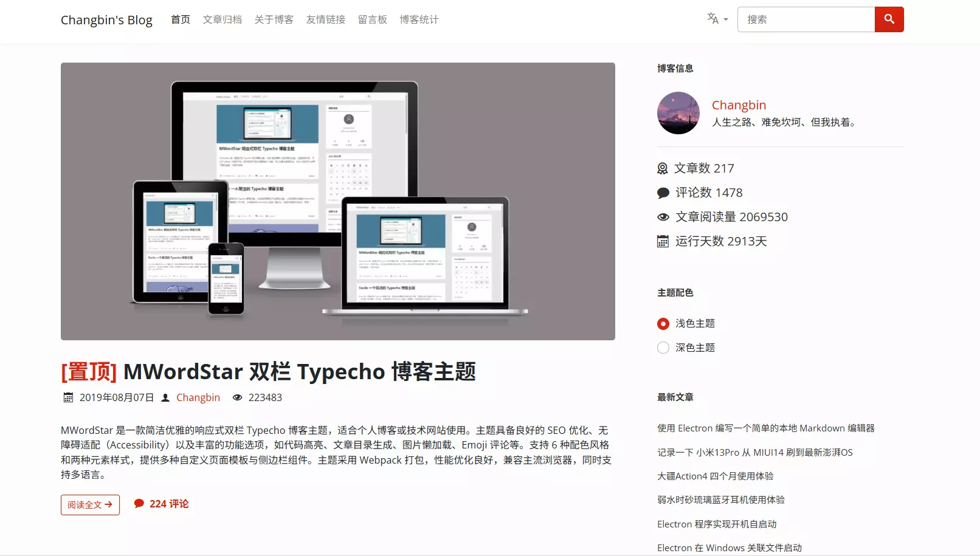The height and width of the screenshot is (556, 980).
Task: Go to 博客统计 in the navigation
Action: tap(418, 19)
